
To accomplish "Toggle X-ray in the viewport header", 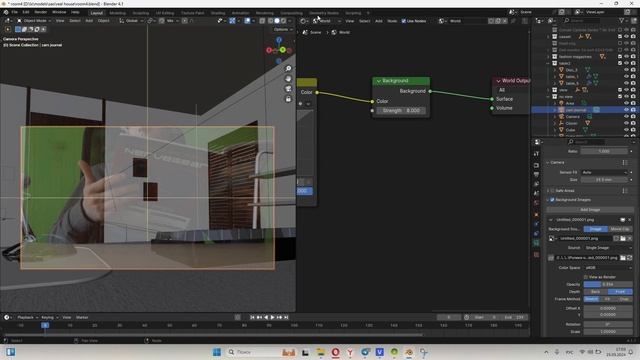I will (x=262, y=21).
